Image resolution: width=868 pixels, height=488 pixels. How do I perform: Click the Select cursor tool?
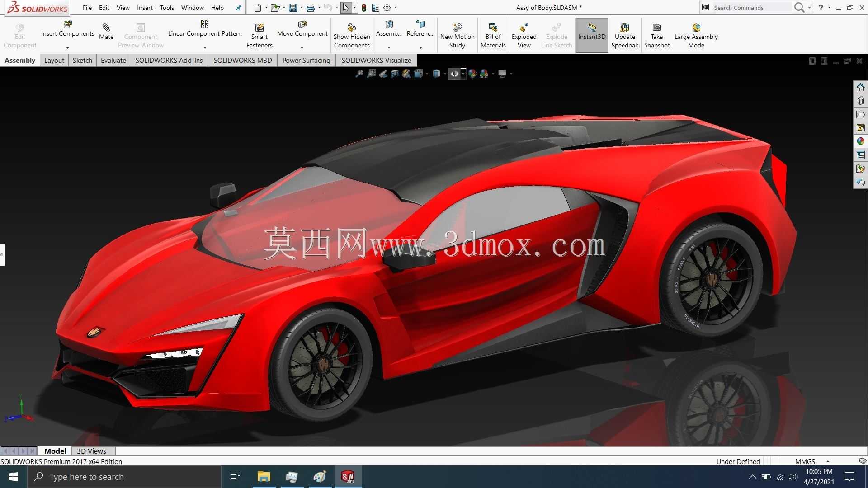(x=346, y=8)
